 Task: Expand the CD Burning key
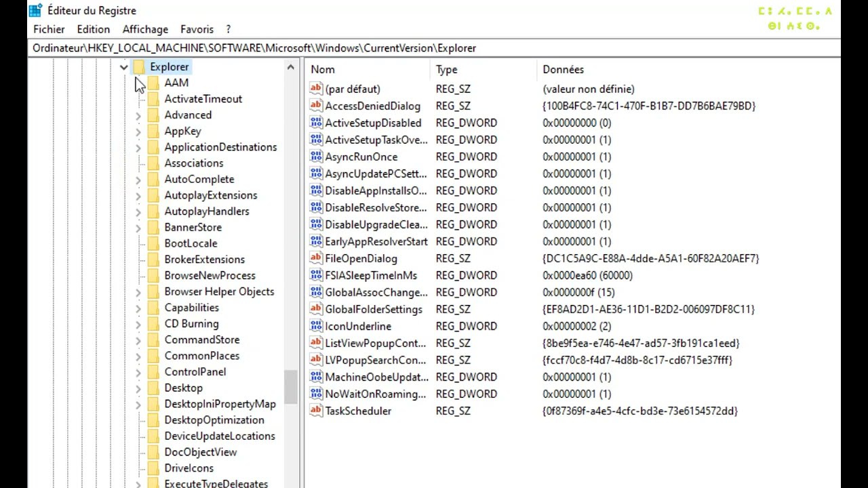point(138,324)
